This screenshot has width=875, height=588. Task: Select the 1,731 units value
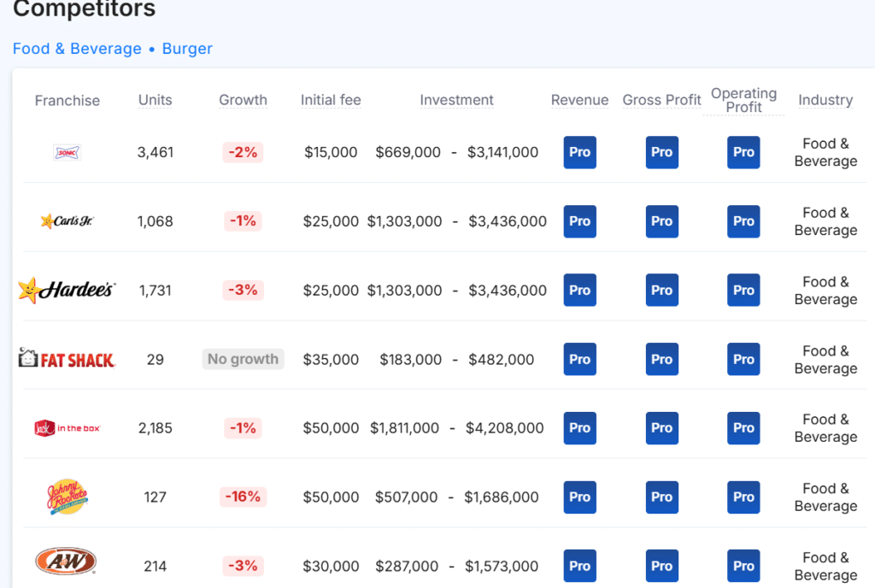point(156,290)
